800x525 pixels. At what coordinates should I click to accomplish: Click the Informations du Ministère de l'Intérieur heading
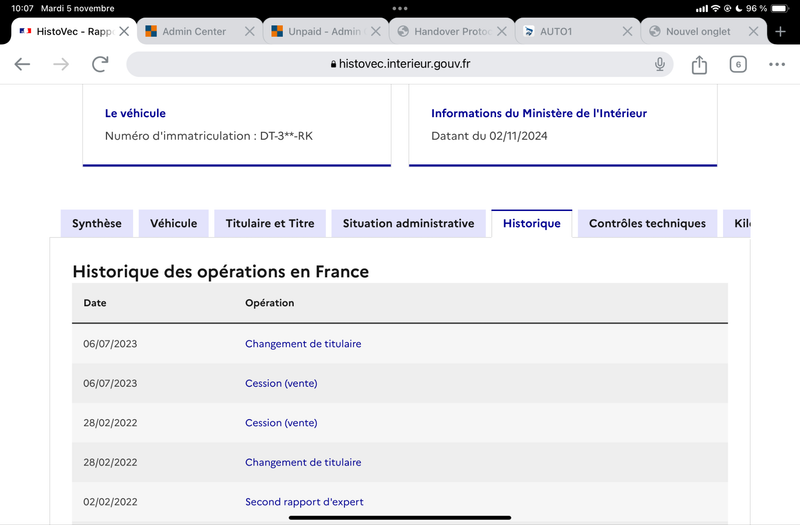tap(539, 113)
